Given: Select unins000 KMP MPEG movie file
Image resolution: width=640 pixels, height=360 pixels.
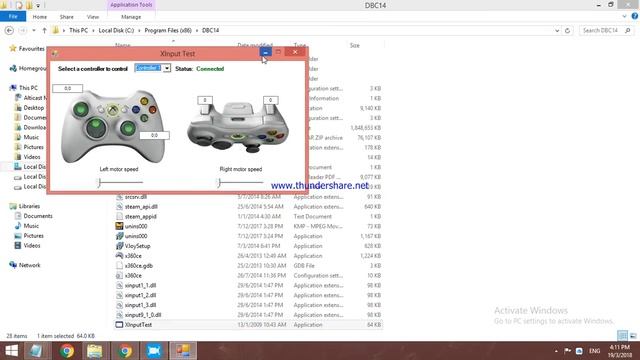Looking at the screenshot, I should pos(136,226).
